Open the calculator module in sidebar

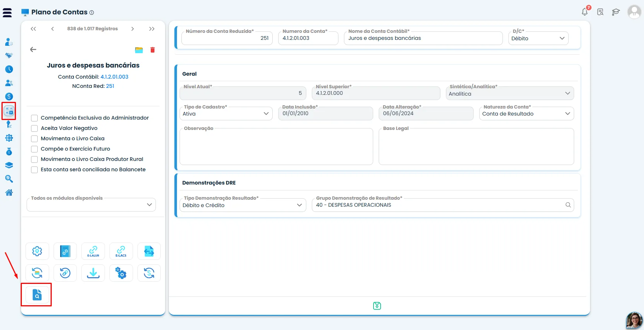coord(9,110)
